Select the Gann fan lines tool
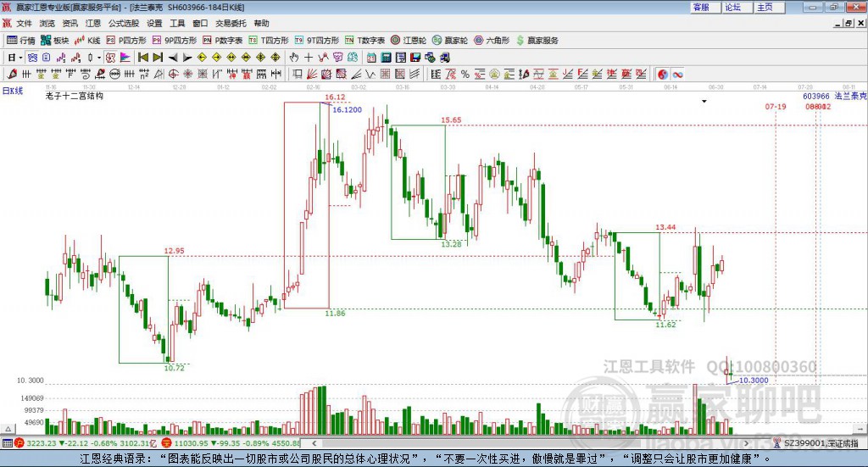Screen dimensions: 868x467 [x=312, y=74]
